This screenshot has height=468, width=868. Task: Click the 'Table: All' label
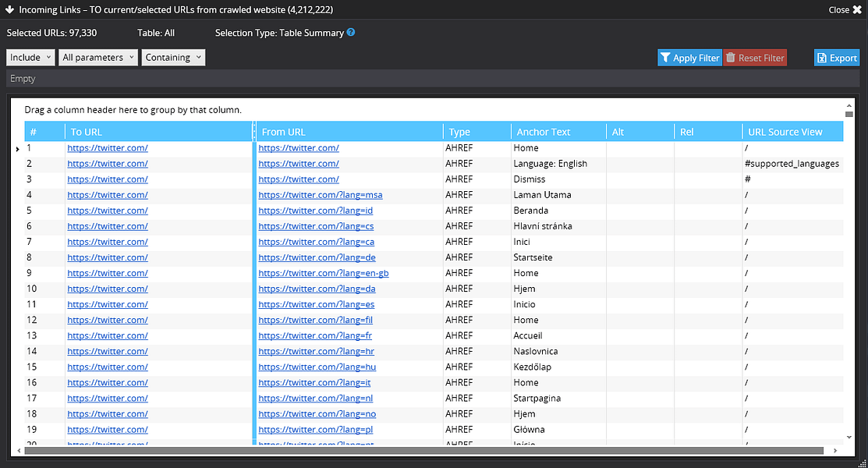[156, 33]
